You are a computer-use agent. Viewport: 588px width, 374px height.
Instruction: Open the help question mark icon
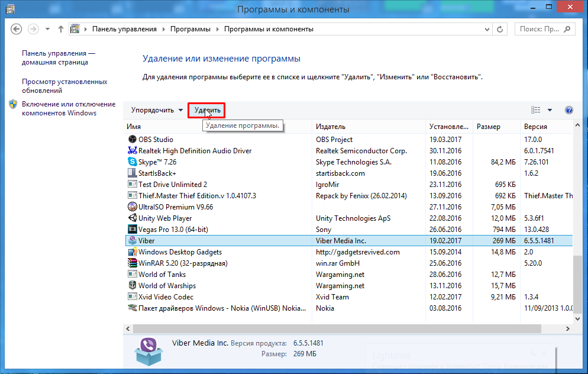[569, 110]
